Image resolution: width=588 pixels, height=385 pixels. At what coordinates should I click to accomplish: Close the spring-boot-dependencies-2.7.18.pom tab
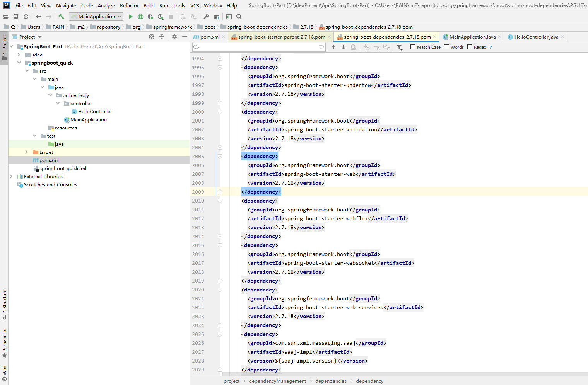click(435, 37)
